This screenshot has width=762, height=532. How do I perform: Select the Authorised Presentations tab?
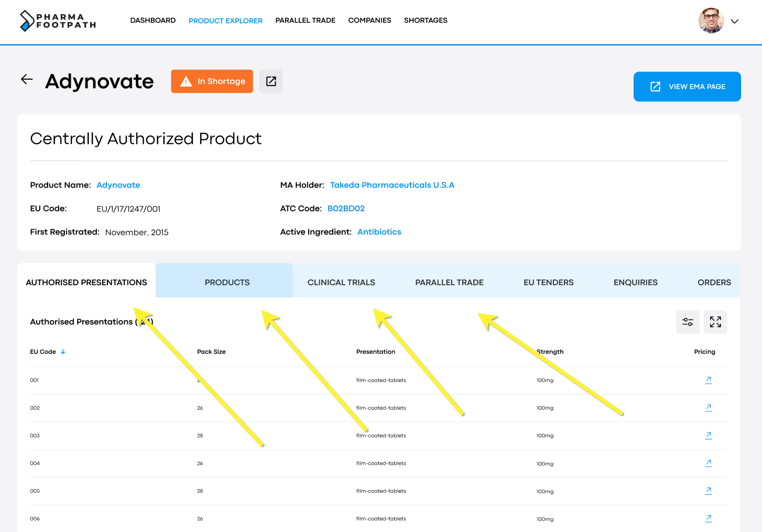coord(86,282)
